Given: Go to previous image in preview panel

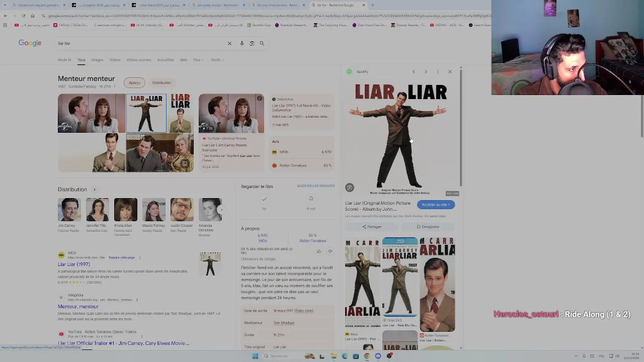Looking at the screenshot, I should [x=414, y=72].
